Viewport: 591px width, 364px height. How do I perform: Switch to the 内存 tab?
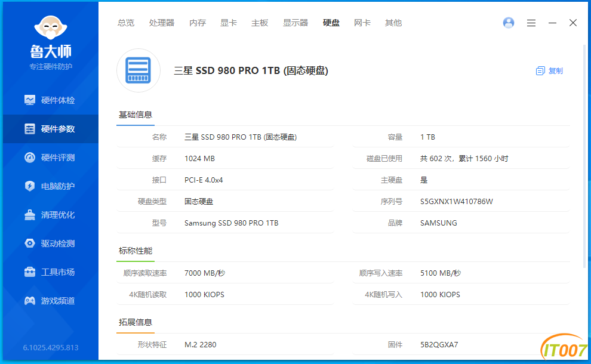198,23
